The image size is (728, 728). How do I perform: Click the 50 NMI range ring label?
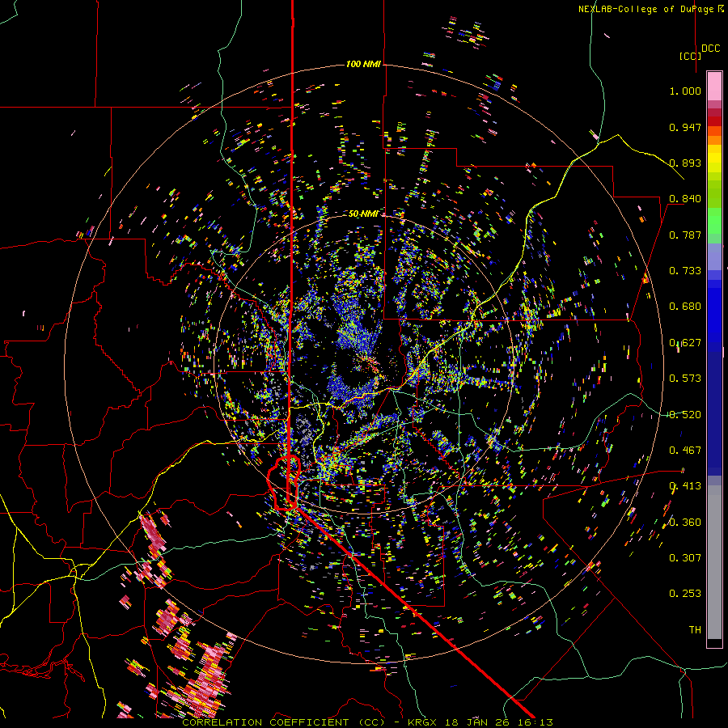[x=363, y=214]
